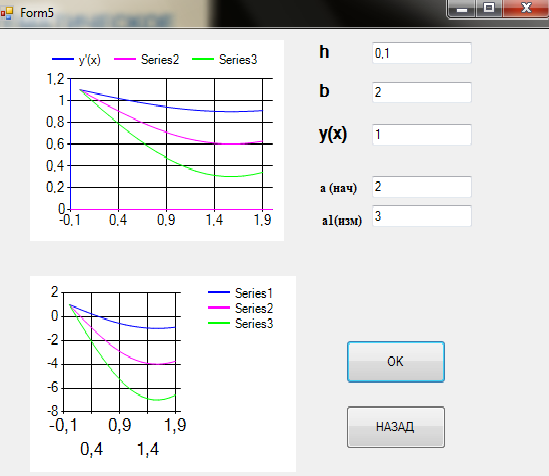Image resolution: width=549 pixels, height=476 pixels.
Task: Maximize the Form5 window
Action: pyautogui.click(x=489, y=8)
